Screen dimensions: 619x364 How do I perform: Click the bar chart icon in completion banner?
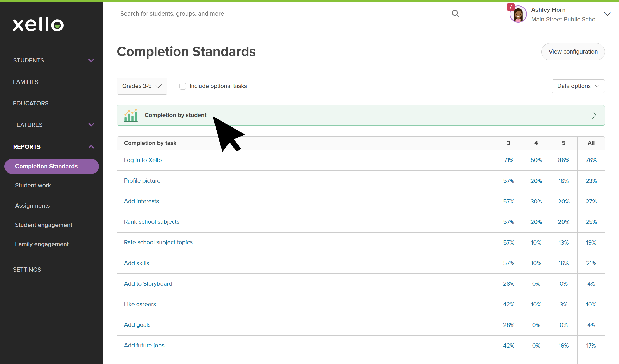click(x=131, y=115)
